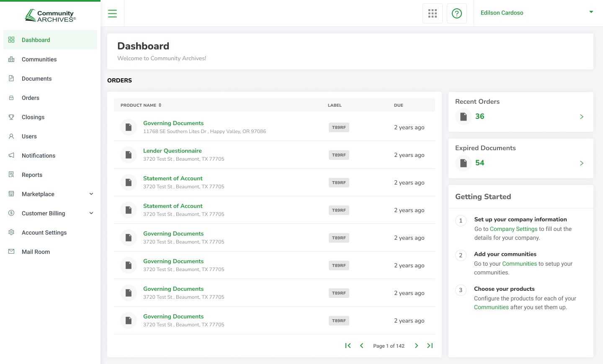Screen dimensions: 603x364
Task: Open Communities link under Choose your products
Action: 491,308
